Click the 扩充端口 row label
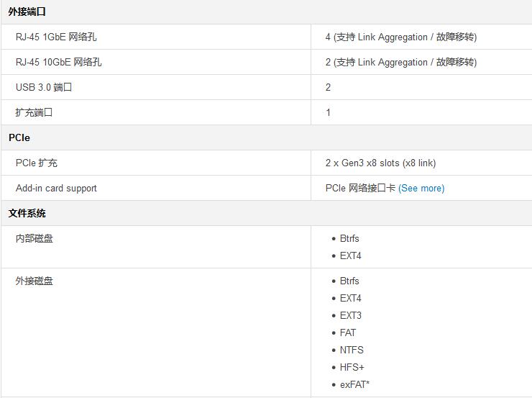The width and height of the screenshot is (532, 398). click(x=34, y=112)
